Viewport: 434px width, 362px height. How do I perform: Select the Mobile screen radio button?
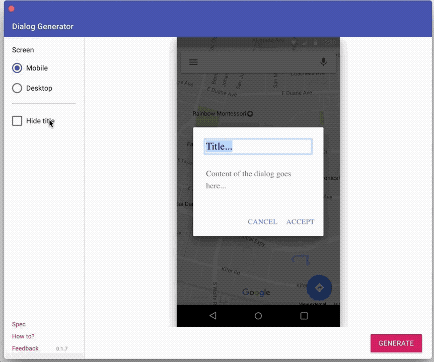pos(17,68)
